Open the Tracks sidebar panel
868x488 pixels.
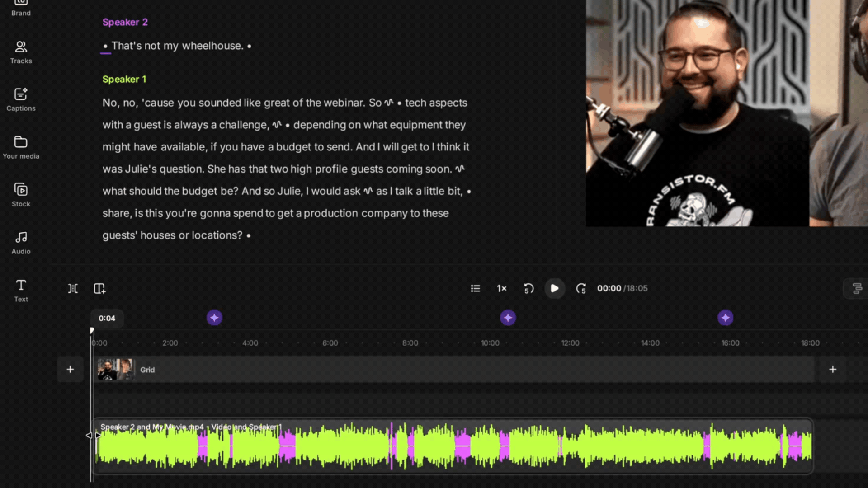21,52
